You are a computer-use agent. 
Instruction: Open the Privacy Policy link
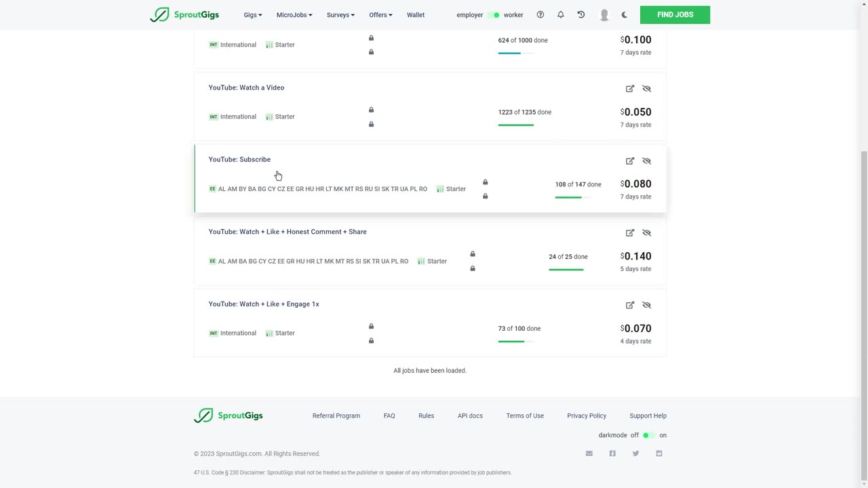pyautogui.click(x=587, y=415)
